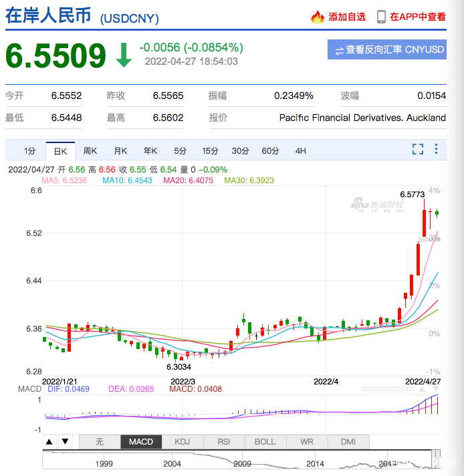Select the BOLL indicator
This screenshot has width=464, height=476.
pos(265,442)
